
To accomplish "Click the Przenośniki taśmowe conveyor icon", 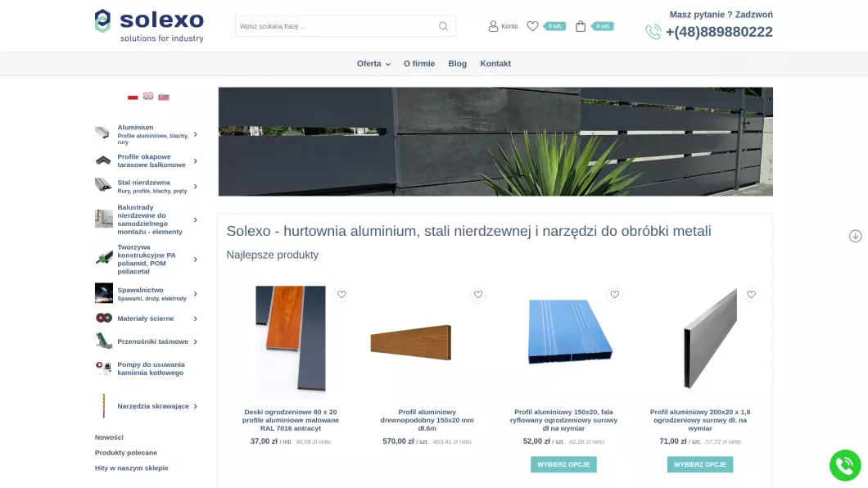I will click(103, 341).
